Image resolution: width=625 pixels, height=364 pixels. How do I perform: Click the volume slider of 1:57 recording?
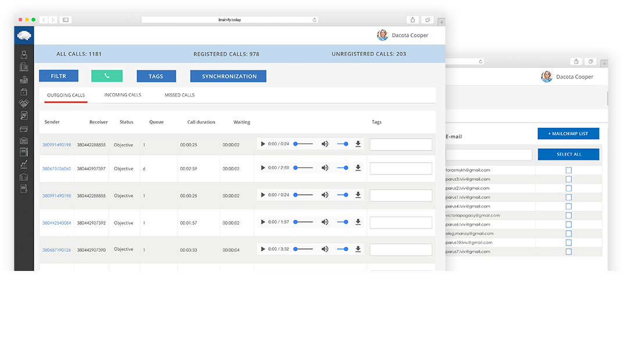pyautogui.click(x=343, y=222)
